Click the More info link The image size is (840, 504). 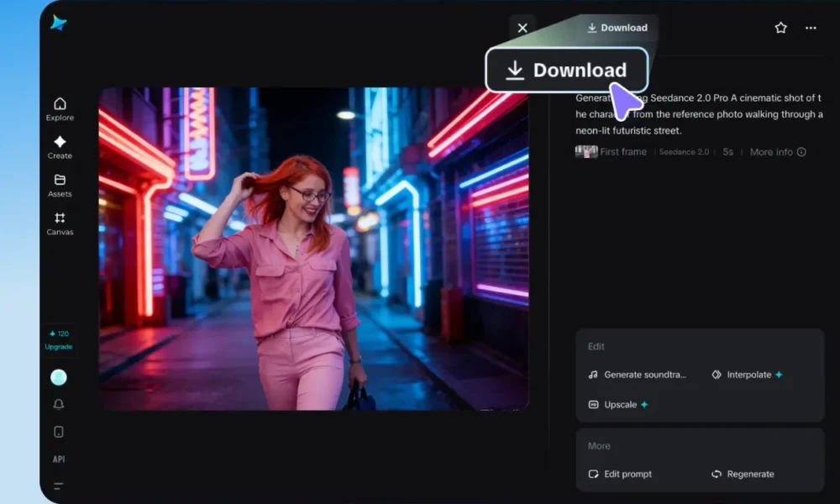coord(771,152)
